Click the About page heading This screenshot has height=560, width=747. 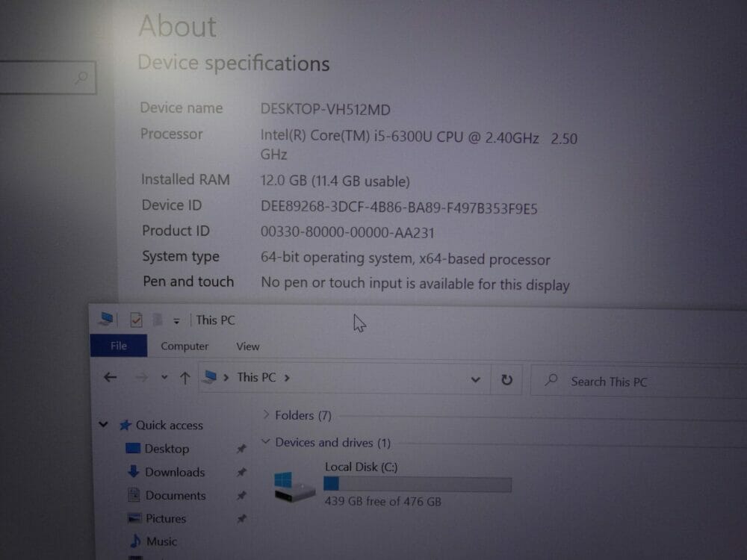coord(178,26)
